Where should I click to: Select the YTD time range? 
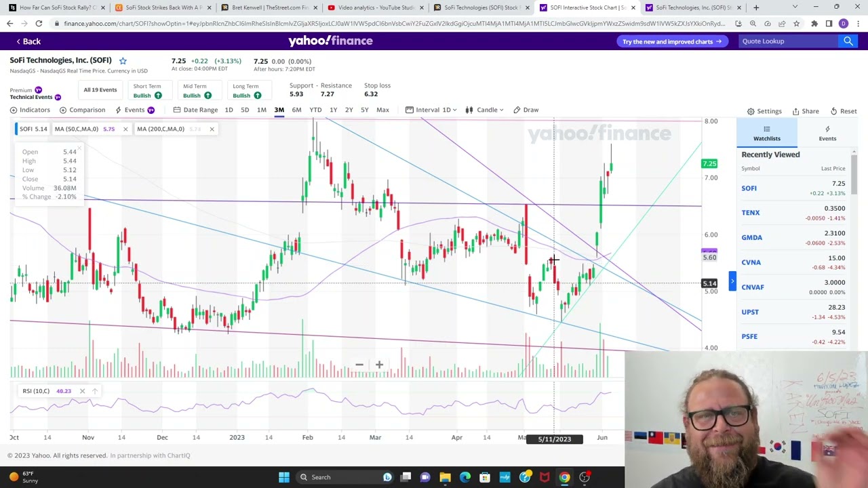(x=315, y=110)
